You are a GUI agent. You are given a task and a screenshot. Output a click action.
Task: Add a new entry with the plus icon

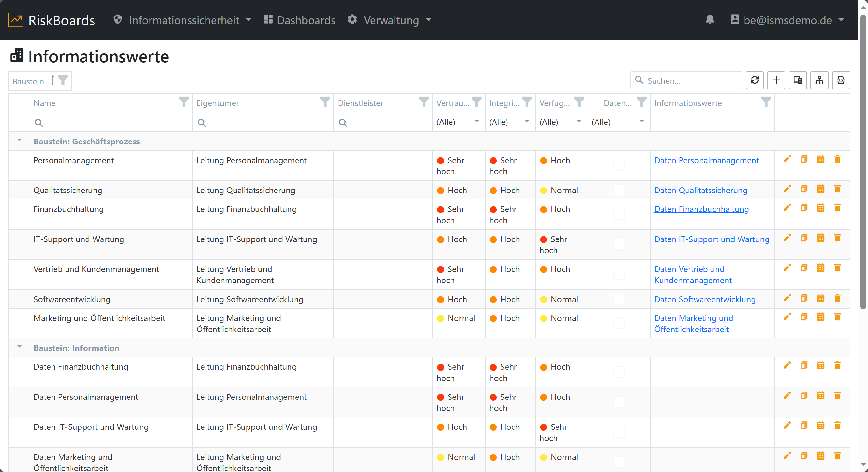coord(776,80)
